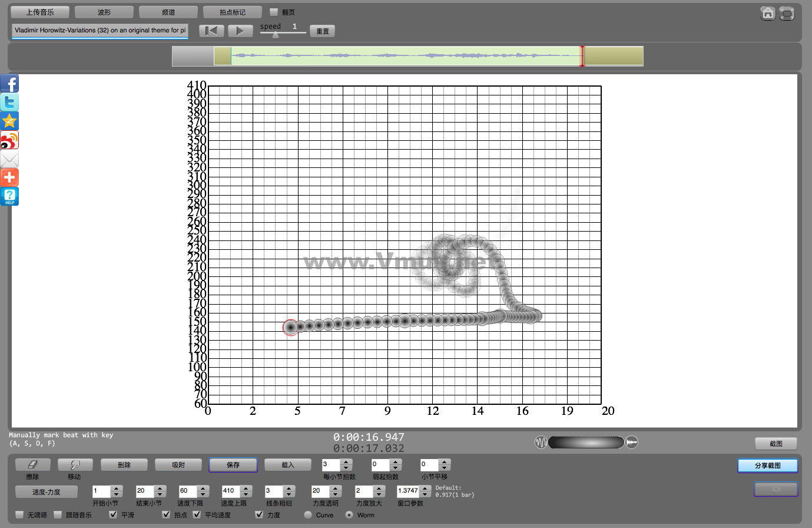Select the eraser tool (擦除)

[32, 465]
